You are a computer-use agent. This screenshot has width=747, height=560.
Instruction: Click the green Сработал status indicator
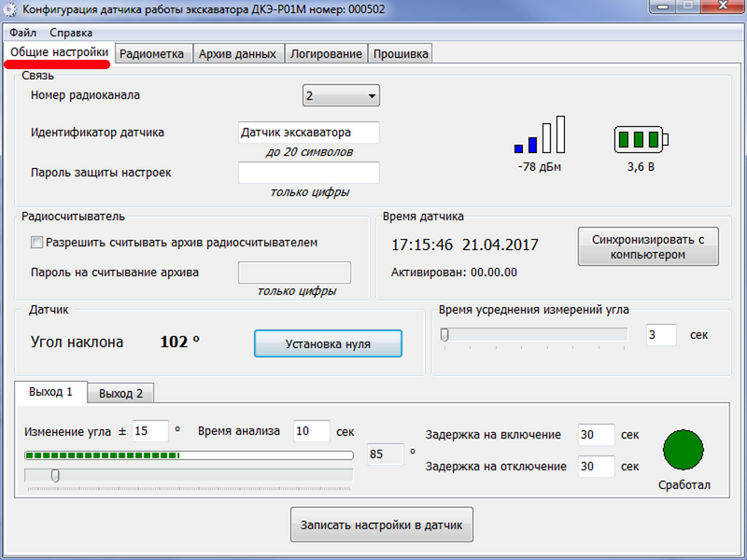684,450
